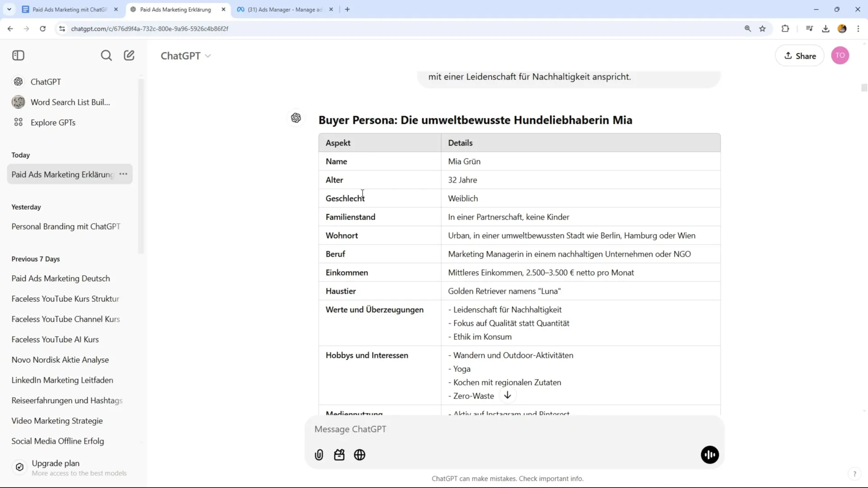Screen dimensions: 868x488
Task: Enable web search globe icon
Action: 360,455
